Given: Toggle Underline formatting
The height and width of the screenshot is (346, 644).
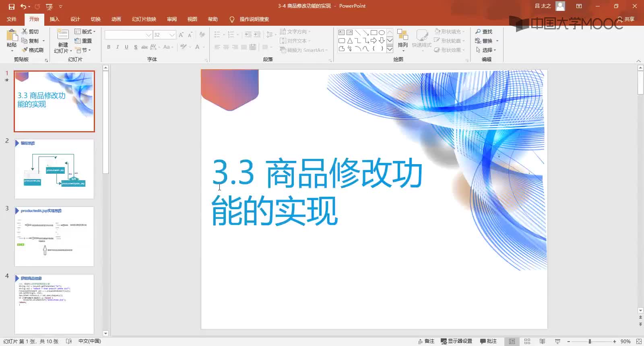Looking at the screenshot, I should 126,47.
